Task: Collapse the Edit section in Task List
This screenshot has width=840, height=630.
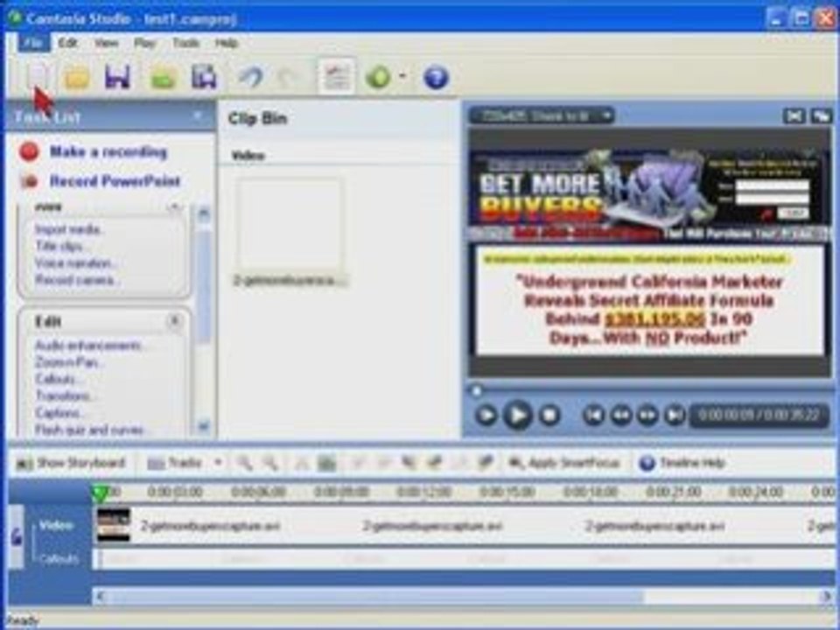Action: 174,321
